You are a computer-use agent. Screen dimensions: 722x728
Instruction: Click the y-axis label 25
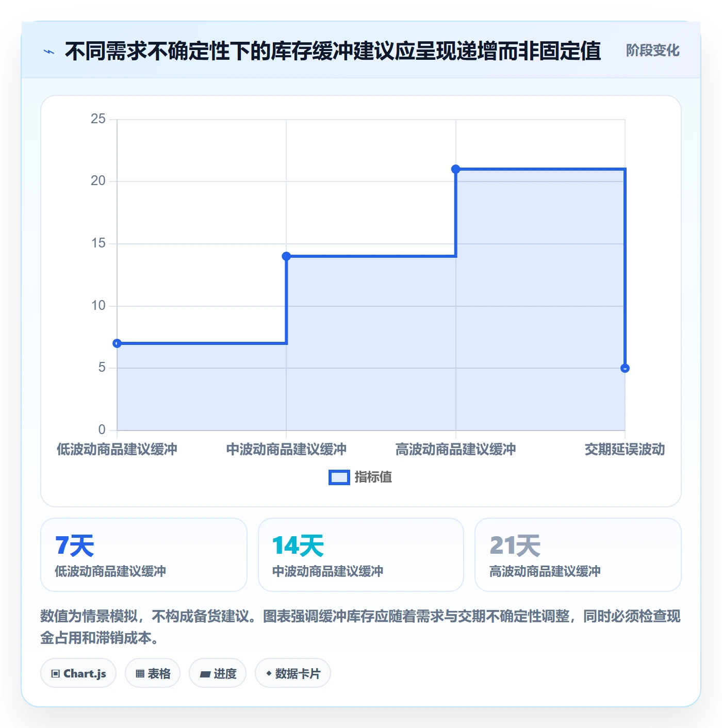(98, 119)
